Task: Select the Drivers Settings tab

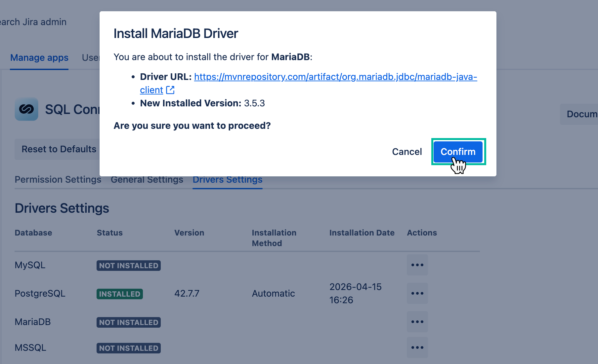Action: (228, 179)
